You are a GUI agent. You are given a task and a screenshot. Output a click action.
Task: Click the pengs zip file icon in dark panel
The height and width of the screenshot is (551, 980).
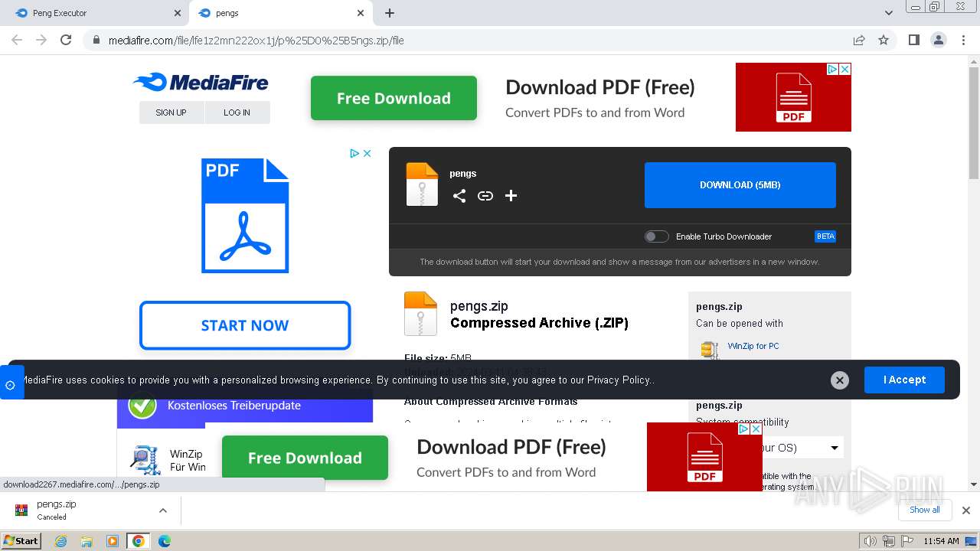coord(422,184)
